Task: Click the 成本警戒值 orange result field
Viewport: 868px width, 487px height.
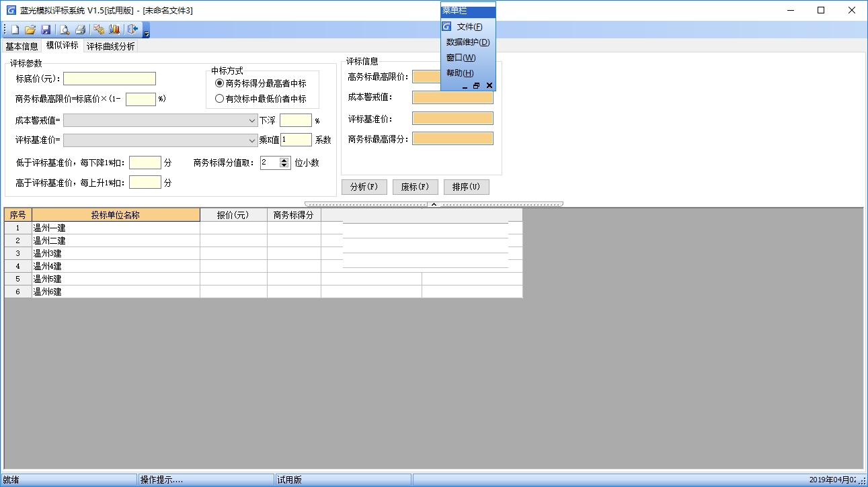Action: (x=452, y=97)
